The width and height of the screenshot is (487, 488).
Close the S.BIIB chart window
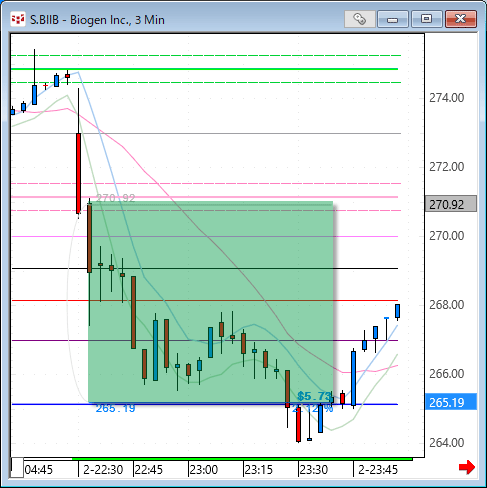[x=461, y=19]
